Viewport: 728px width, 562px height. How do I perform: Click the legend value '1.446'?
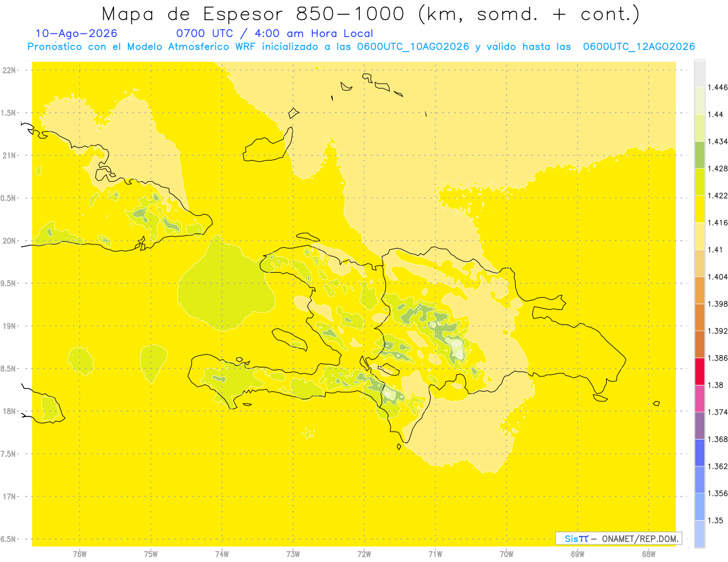pos(717,88)
